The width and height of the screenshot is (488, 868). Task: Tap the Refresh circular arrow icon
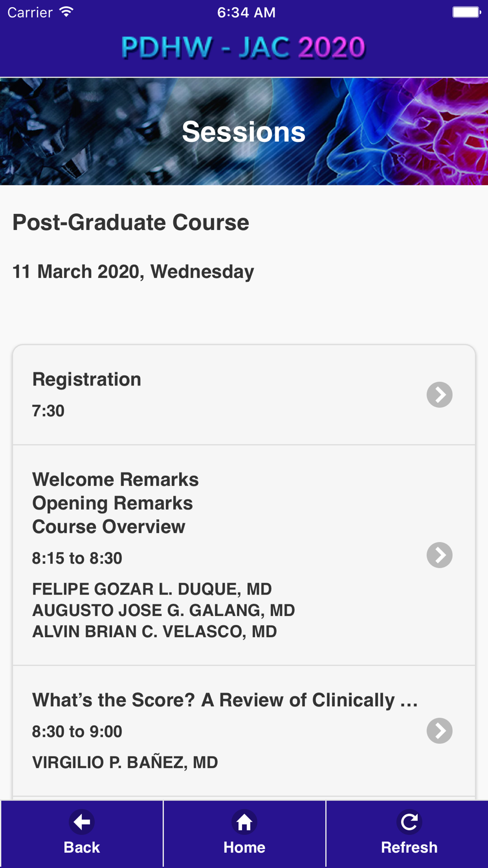(409, 822)
